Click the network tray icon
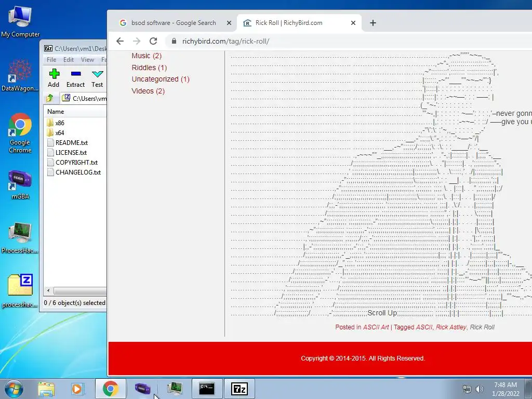Viewport: 532px width, 399px height. 467,389
